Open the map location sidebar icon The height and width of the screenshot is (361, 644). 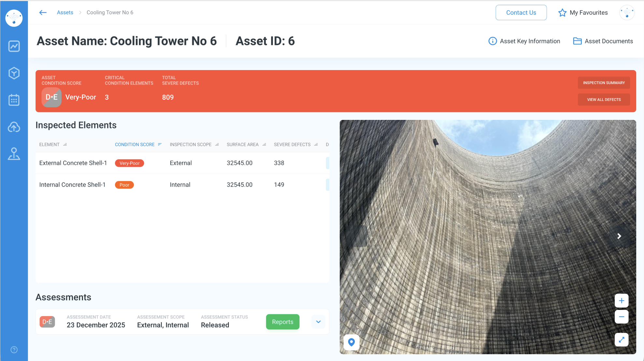14,154
